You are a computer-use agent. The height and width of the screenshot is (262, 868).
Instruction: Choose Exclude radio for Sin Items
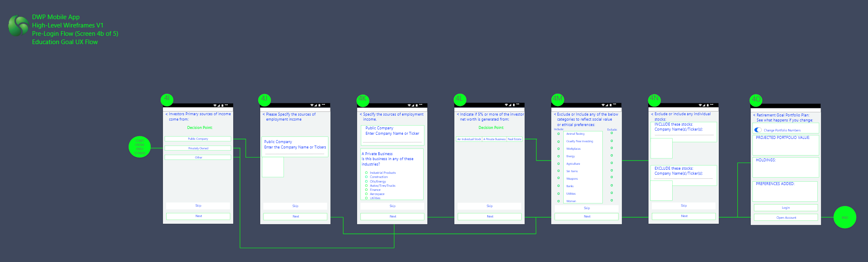[x=612, y=170]
